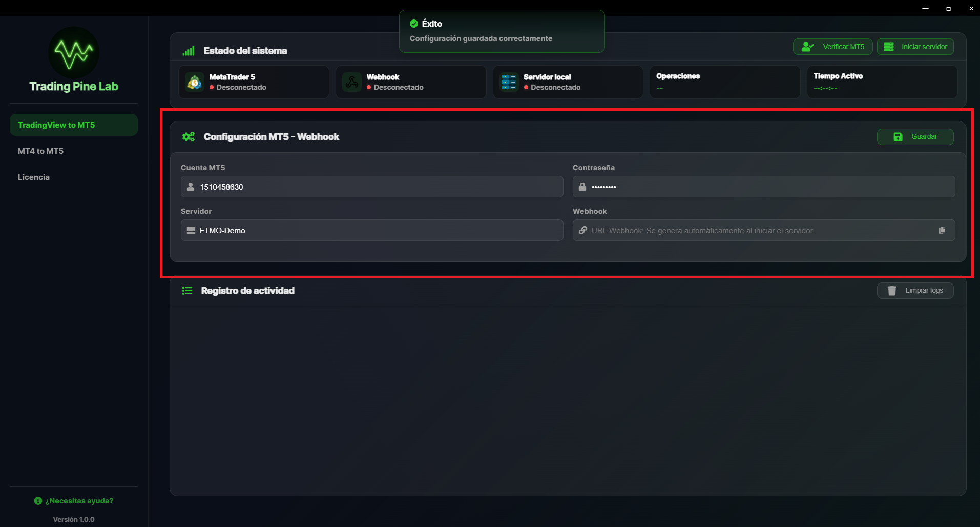Click the list icon by Registro de actividad
The height and width of the screenshot is (527, 980).
pyautogui.click(x=187, y=291)
